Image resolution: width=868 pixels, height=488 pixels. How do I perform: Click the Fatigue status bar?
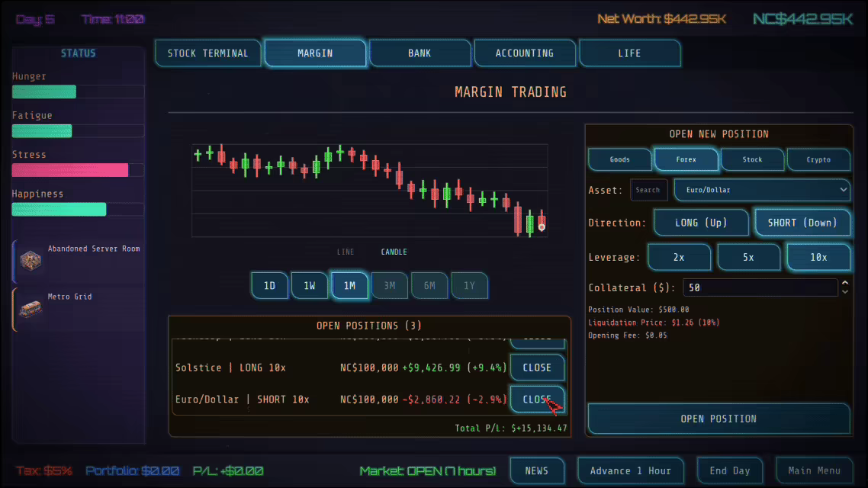tap(78, 131)
